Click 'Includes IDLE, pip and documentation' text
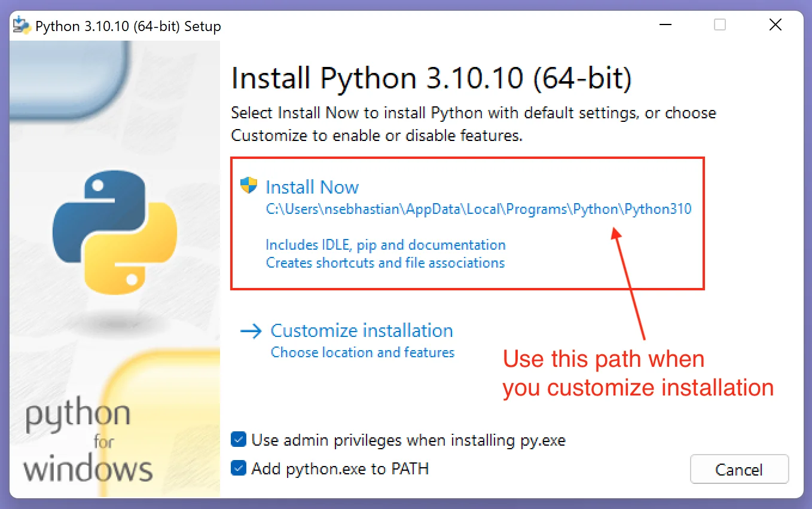 [x=386, y=244]
